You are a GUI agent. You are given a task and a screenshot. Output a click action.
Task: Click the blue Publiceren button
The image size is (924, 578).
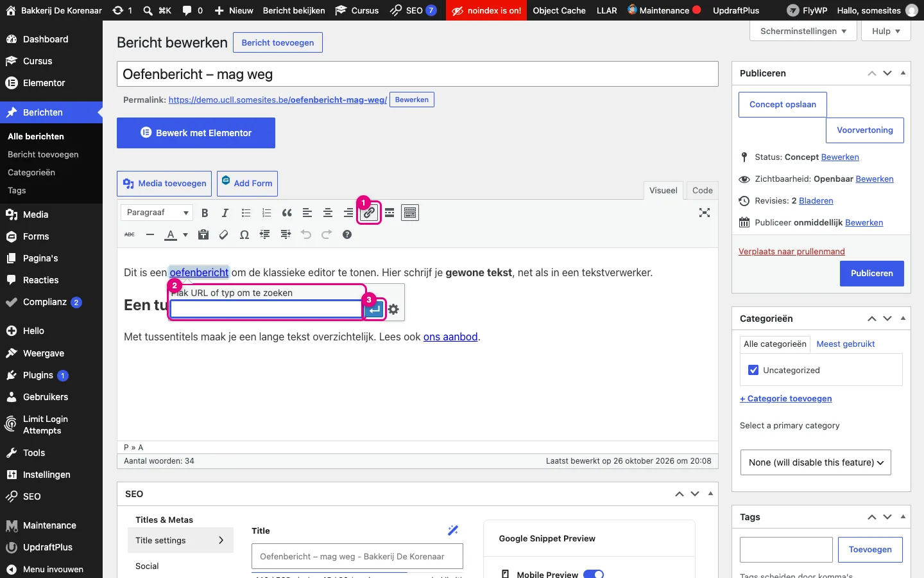tap(871, 274)
